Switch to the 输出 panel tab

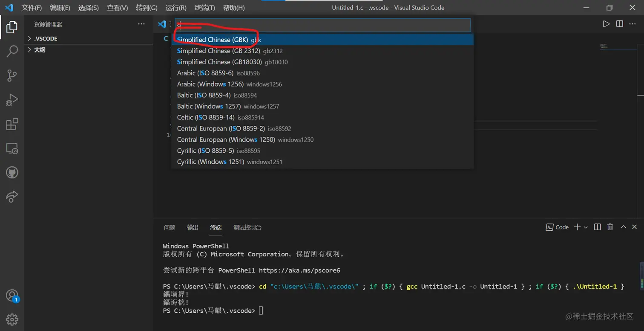193,227
